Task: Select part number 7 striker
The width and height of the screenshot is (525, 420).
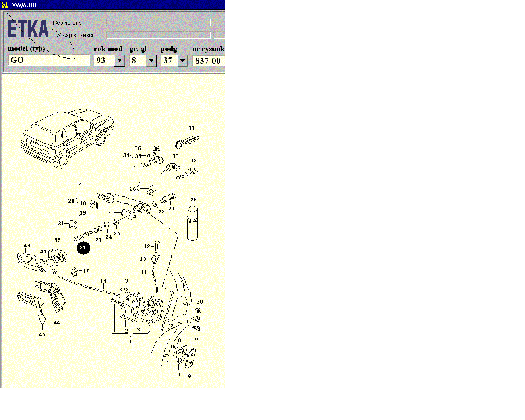Action: coord(179,374)
